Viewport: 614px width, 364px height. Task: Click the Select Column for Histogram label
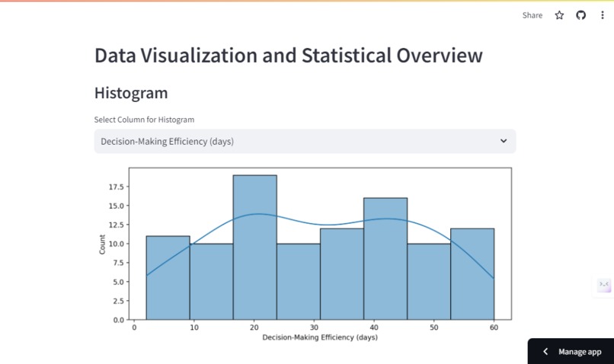(x=144, y=120)
